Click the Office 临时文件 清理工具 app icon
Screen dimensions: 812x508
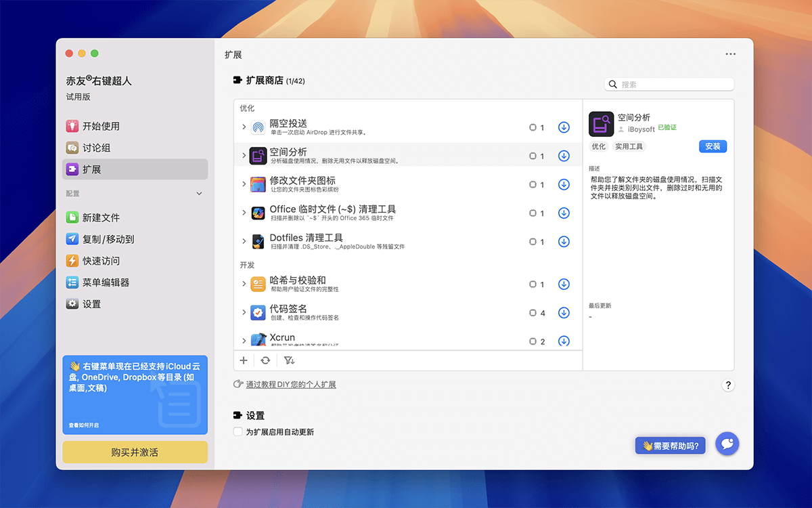(258, 213)
